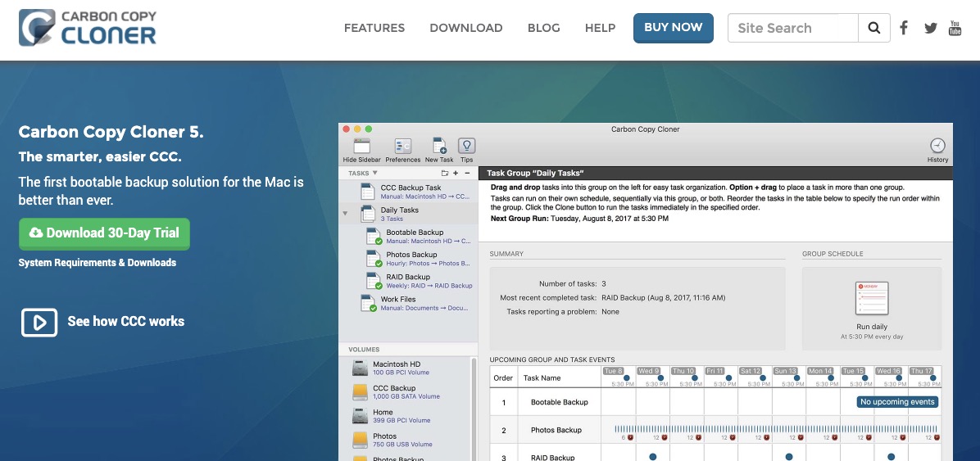Image resolution: width=980 pixels, height=461 pixels.
Task: Open the Twitter bird icon
Action: 930,28
